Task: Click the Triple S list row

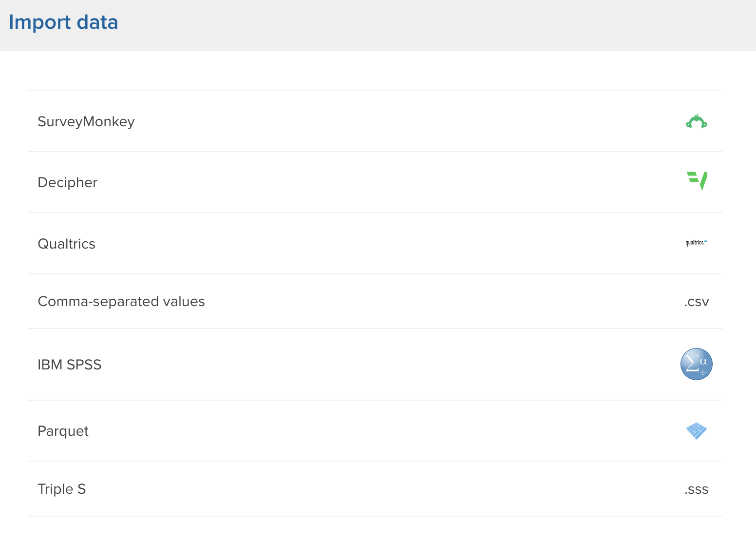Action: pos(375,489)
